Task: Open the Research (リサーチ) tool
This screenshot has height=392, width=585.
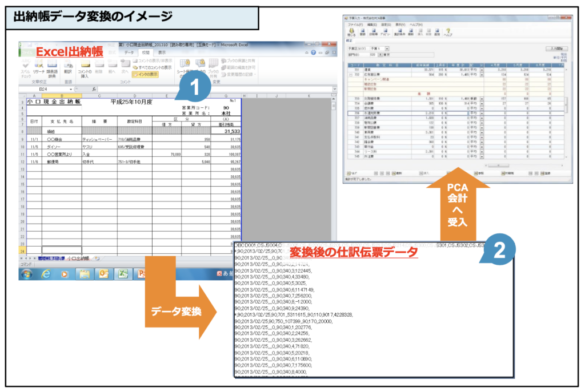Action: [39, 68]
